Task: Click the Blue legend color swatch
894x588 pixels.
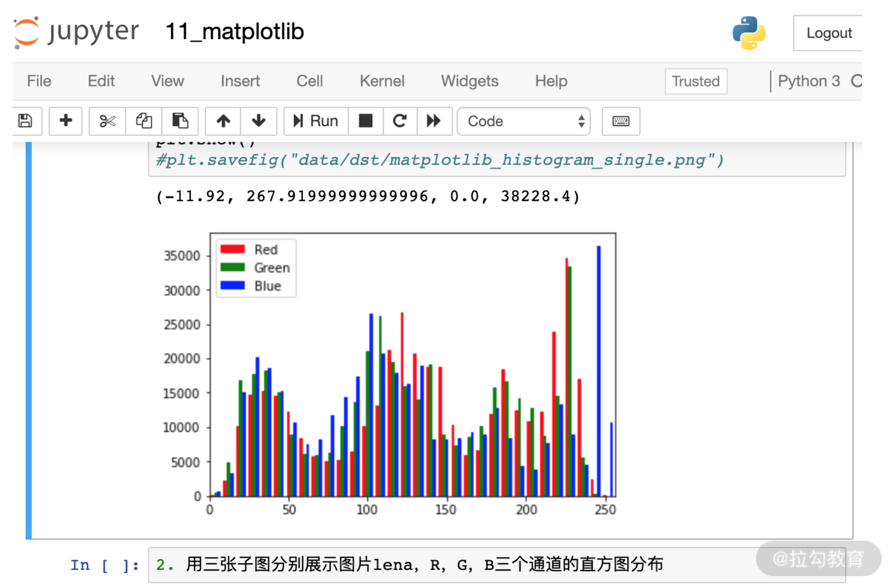Action: tap(232, 285)
